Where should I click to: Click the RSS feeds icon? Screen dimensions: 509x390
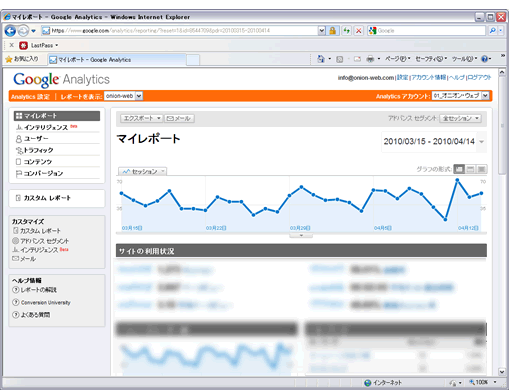pyautogui.click(x=339, y=59)
